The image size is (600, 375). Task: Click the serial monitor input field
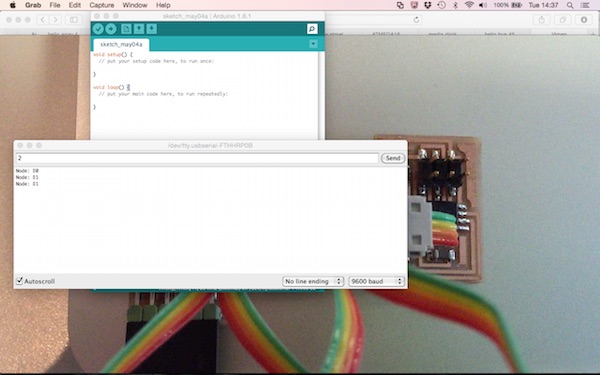[x=197, y=158]
